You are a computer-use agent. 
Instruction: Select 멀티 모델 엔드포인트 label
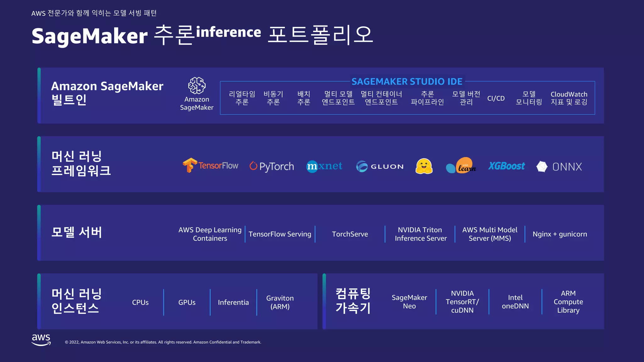(338, 98)
